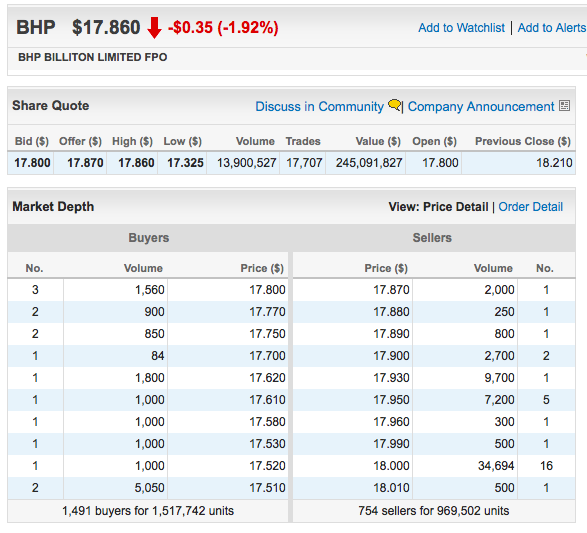
Task: Open the Company Announcement link
Action: point(481,107)
